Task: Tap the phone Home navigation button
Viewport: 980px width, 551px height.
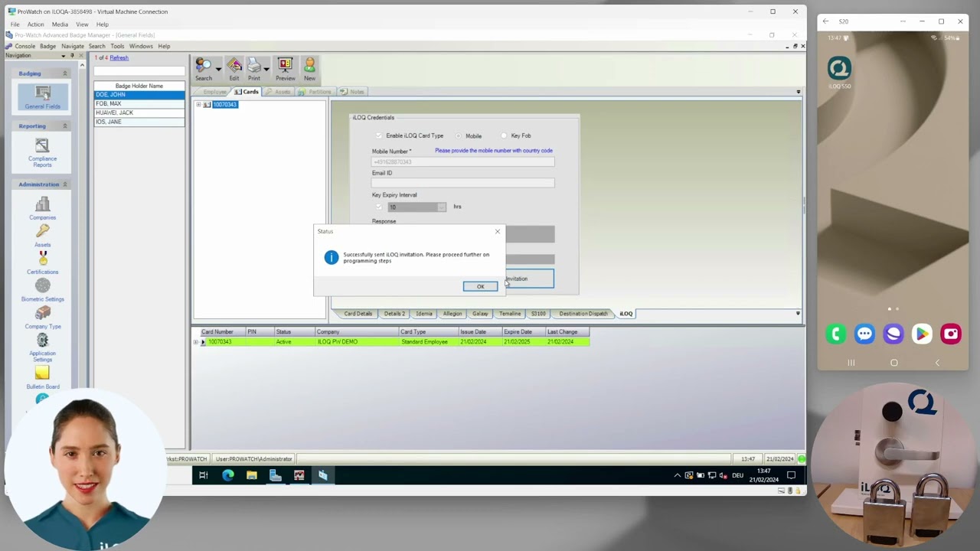Action: [x=893, y=363]
